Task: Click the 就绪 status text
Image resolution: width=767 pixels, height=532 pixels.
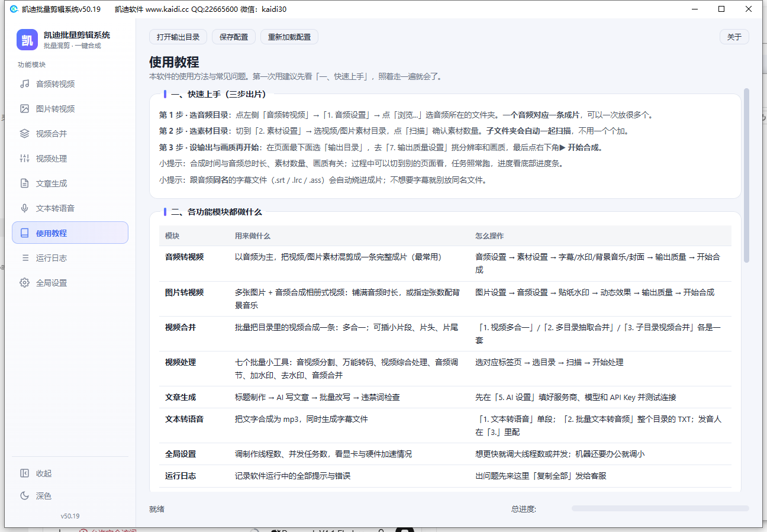Action: pyautogui.click(x=157, y=509)
